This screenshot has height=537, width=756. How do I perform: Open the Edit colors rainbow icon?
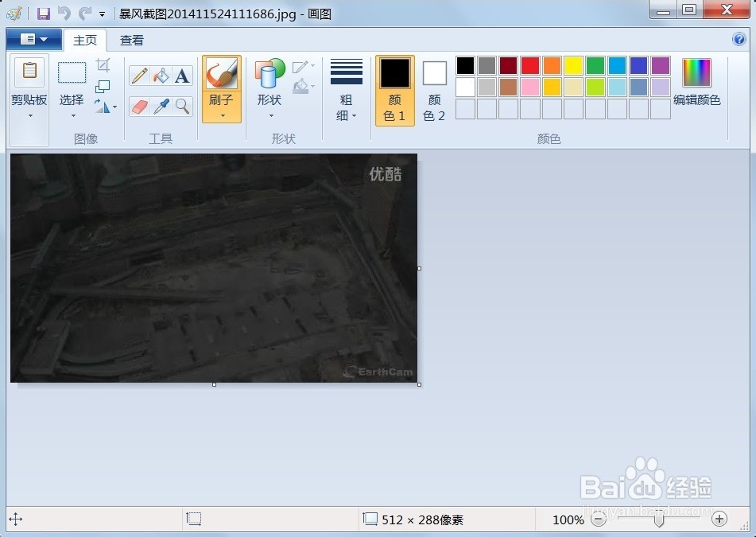click(696, 73)
